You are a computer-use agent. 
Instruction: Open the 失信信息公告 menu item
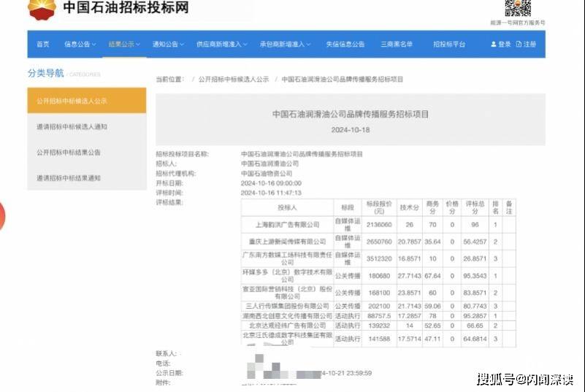click(x=345, y=44)
